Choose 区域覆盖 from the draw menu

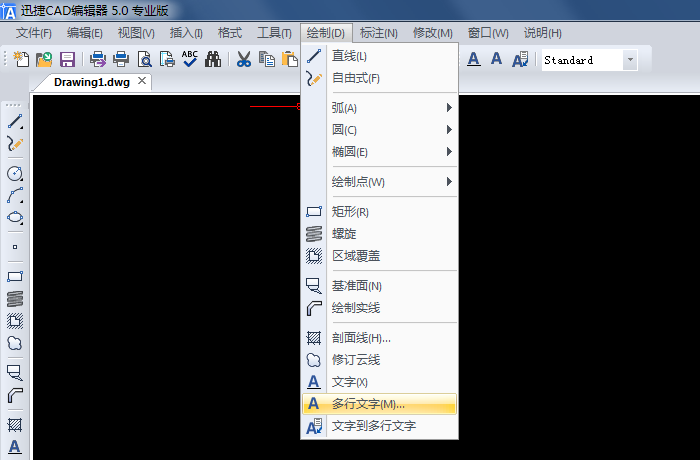[x=380, y=256]
